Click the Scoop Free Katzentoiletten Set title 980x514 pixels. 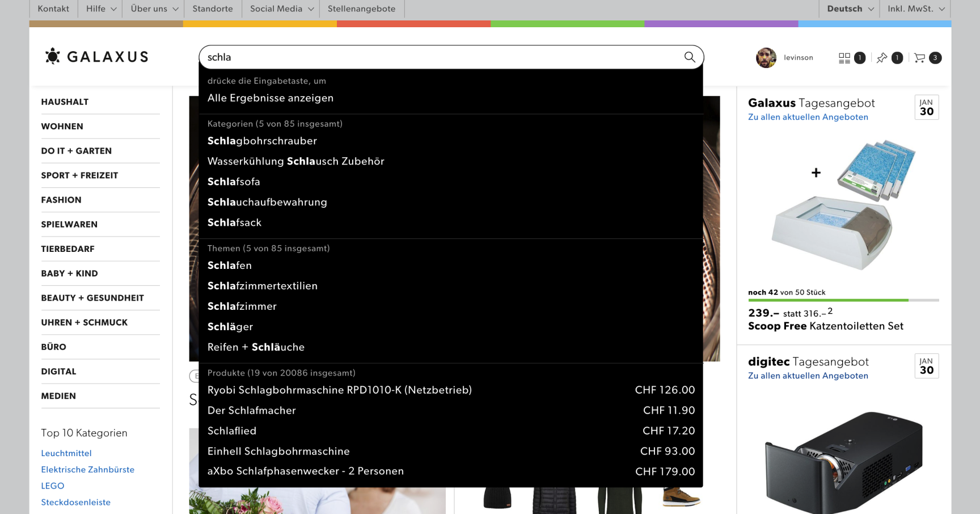pyautogui.click(x=826, y=326)
